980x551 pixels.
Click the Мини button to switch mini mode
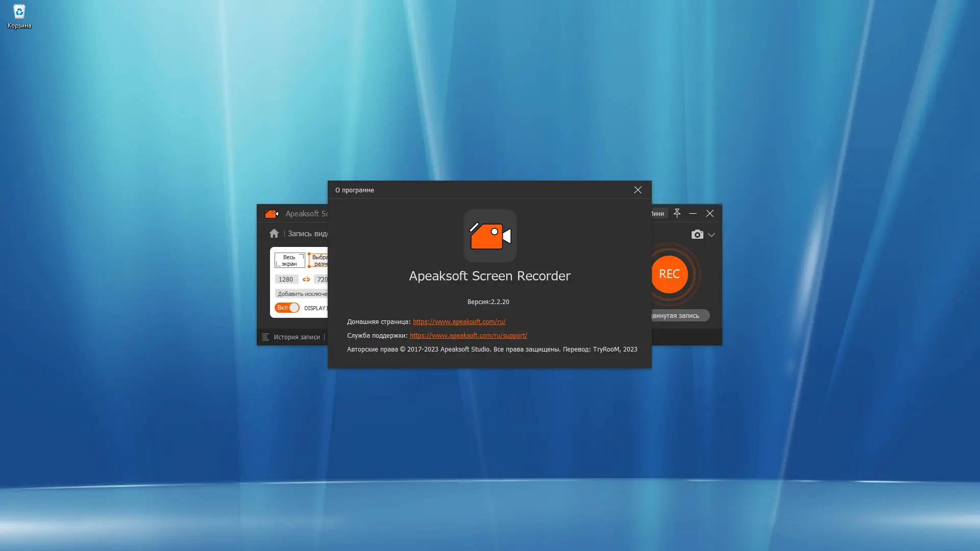pyautogui.click(x=658, y=213)
